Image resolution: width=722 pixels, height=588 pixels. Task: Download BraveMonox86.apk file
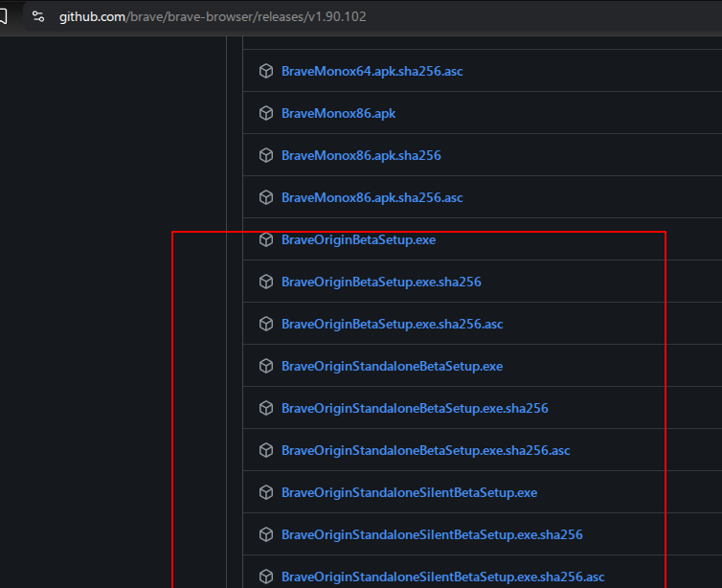338,113
